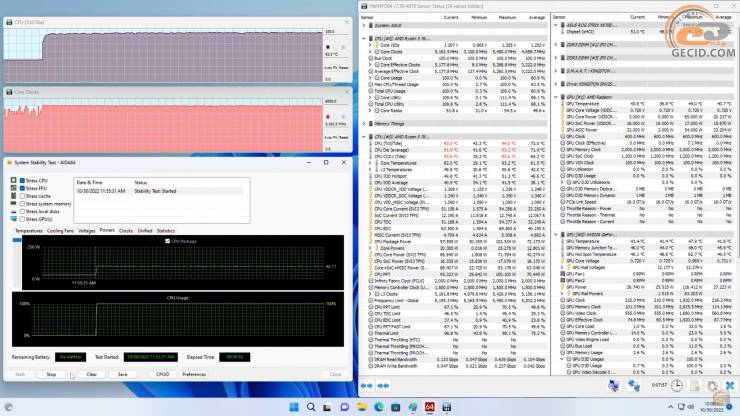Switch to HWiNFO taskbar icon
Image resolution: width=740 pixels, height=416 pixels.
pyautogui.click(x=446, y=407)
